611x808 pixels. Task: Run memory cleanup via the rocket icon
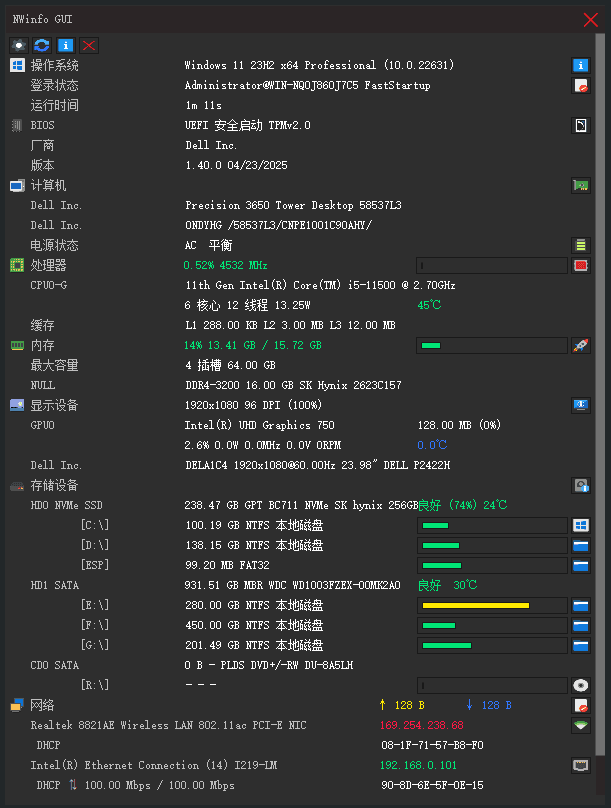[581, 345]
